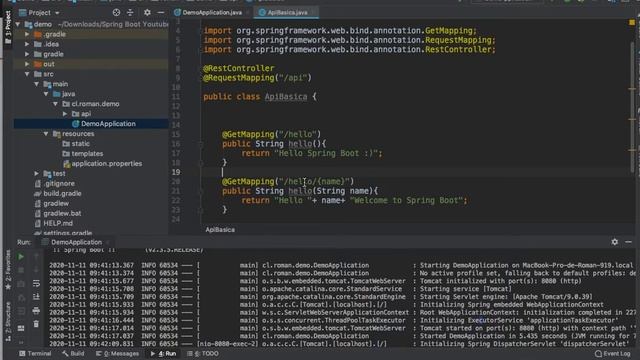Hide the Project panel with minus icon
Screen dimensions: 640x360
click(x=161, y=13)
